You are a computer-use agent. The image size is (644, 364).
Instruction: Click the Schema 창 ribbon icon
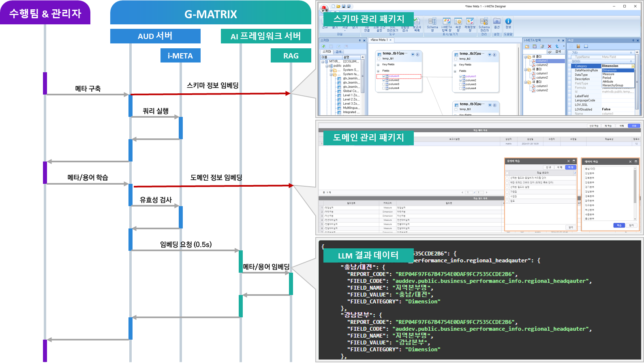[x=432, y=24]
